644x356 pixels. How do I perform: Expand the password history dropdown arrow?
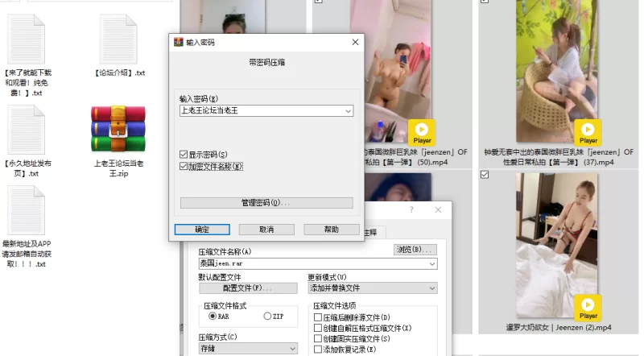pyautogui.click(x=348, y=111)
